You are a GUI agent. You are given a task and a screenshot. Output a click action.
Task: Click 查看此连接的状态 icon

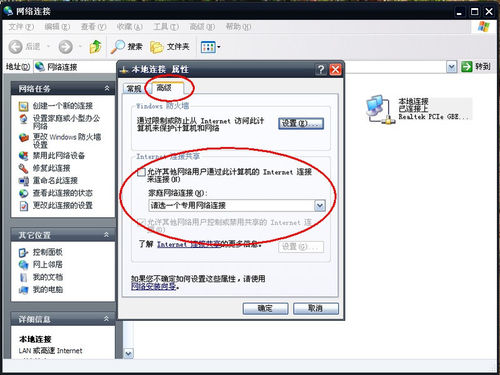(x=23, y=193)
